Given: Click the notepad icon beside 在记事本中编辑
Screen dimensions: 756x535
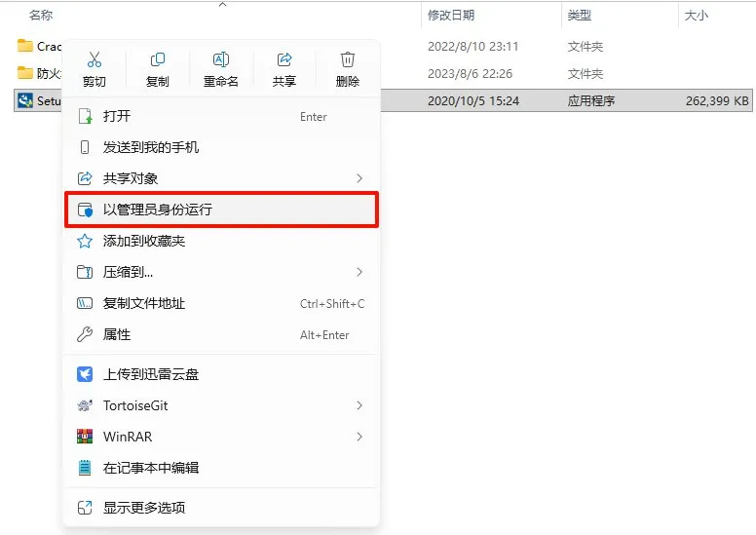Looking at the screenshot, I should pos(85,468).
